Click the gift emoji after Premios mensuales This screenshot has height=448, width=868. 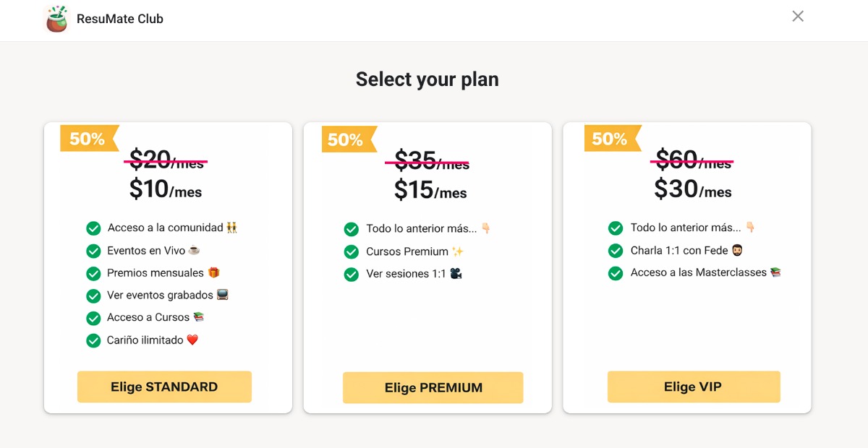tap(213, 272)
